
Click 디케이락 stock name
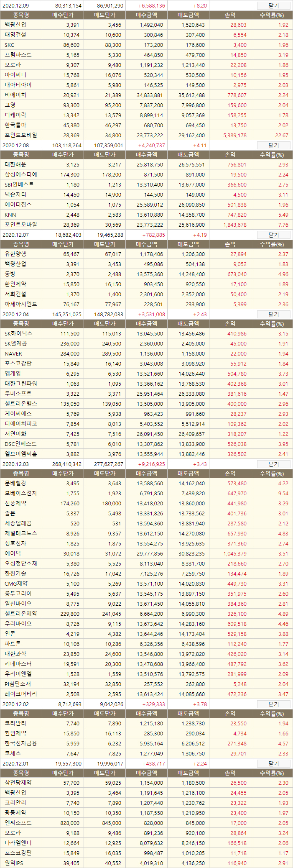point(15,115)
